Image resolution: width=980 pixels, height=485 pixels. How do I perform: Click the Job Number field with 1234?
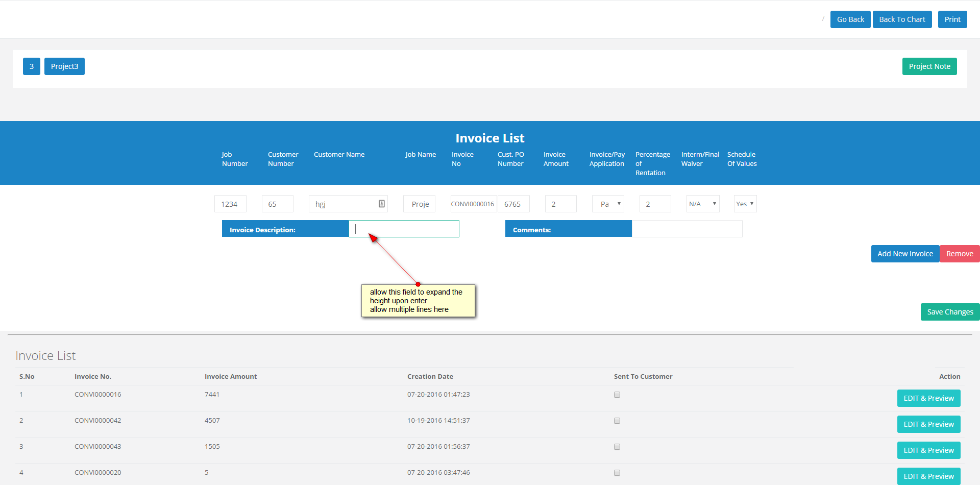coord(230,204)
